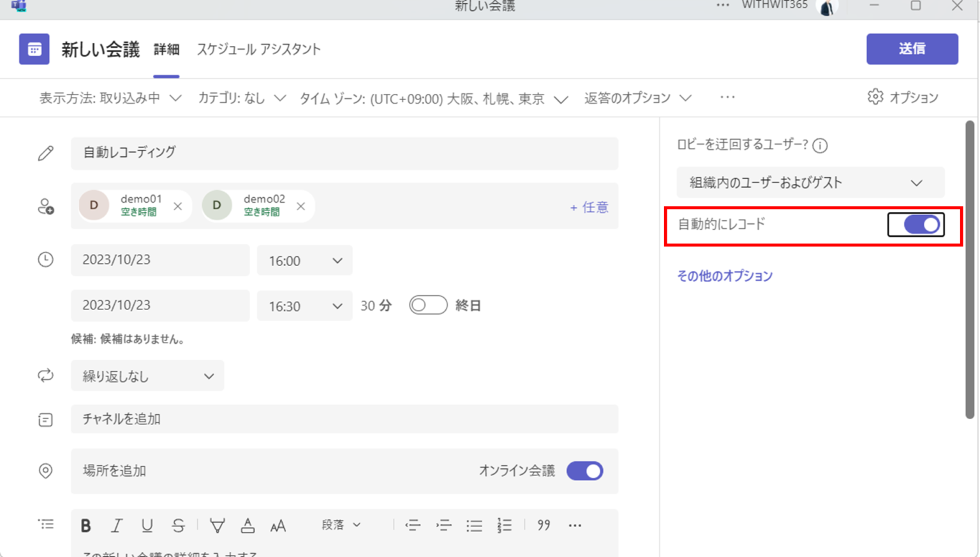Disable the オンライン会議 toggle

[x=584, y=471]
